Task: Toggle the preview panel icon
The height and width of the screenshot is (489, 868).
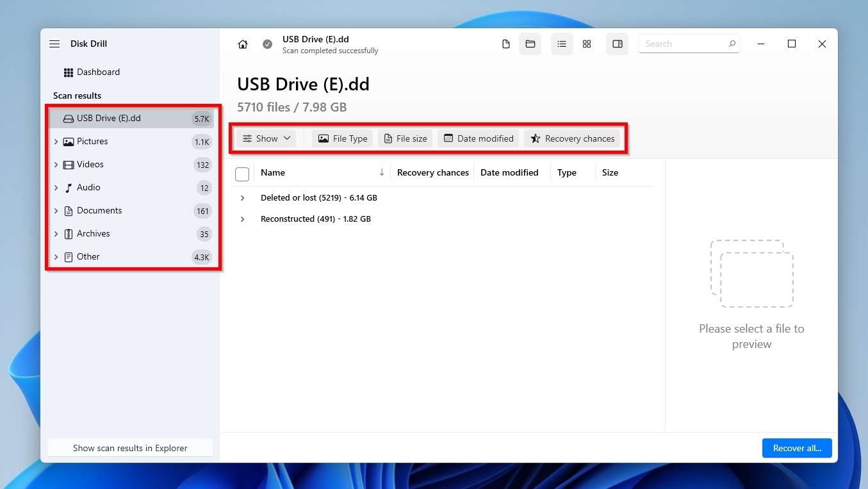Action: pos(617,44)
